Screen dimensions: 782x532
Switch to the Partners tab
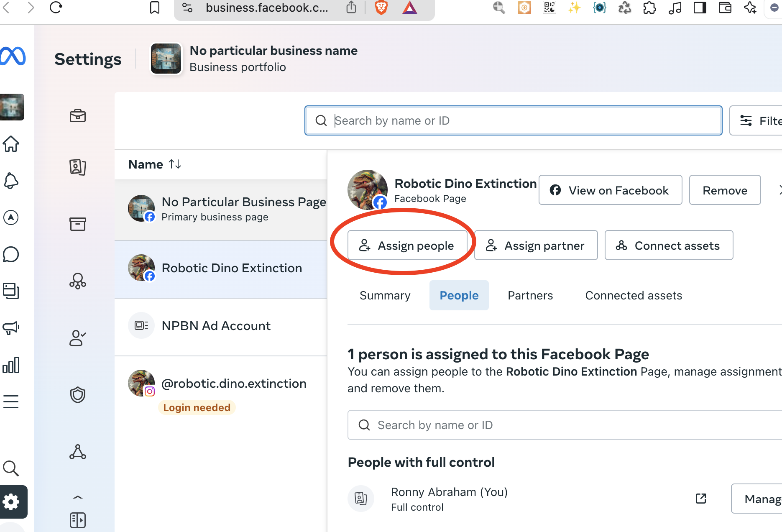(530, 295)
